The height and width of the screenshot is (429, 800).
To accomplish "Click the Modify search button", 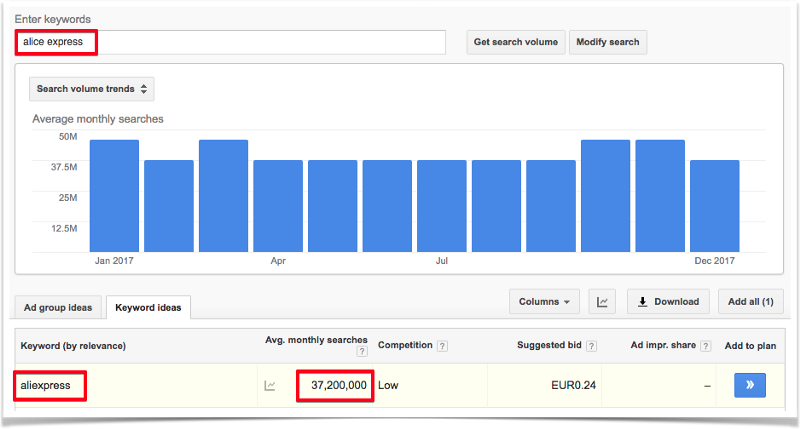I will pos(608,42).
